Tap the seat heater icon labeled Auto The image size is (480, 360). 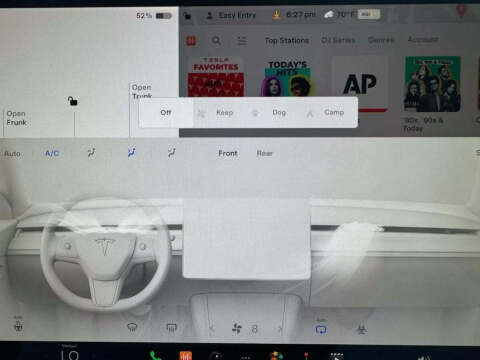pyautogui.click(x=18, y=325)
